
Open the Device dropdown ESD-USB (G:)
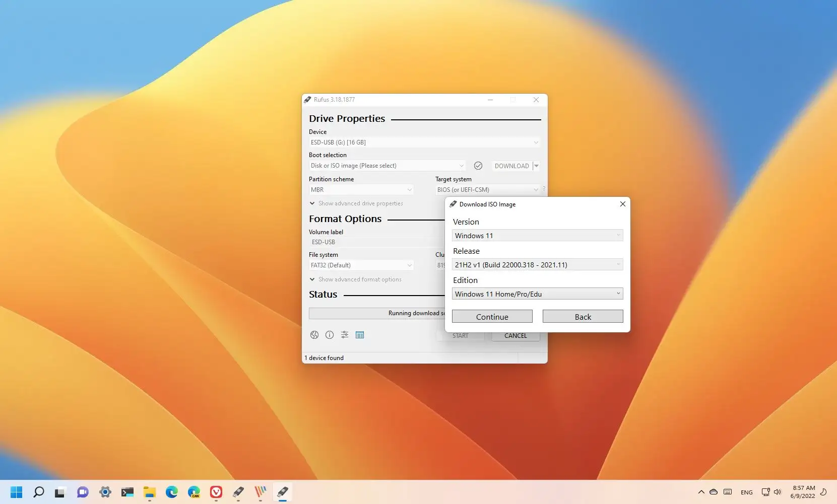[424, 142]
